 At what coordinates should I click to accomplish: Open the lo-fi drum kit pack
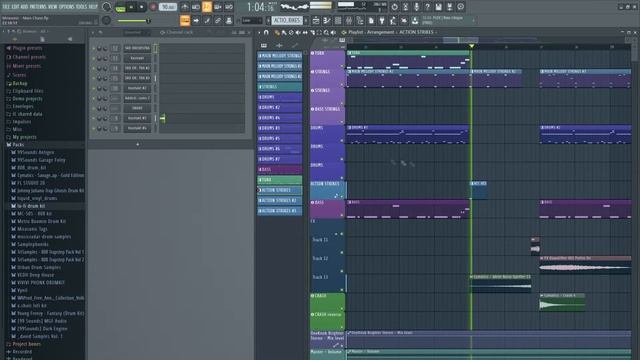(31, 206)
